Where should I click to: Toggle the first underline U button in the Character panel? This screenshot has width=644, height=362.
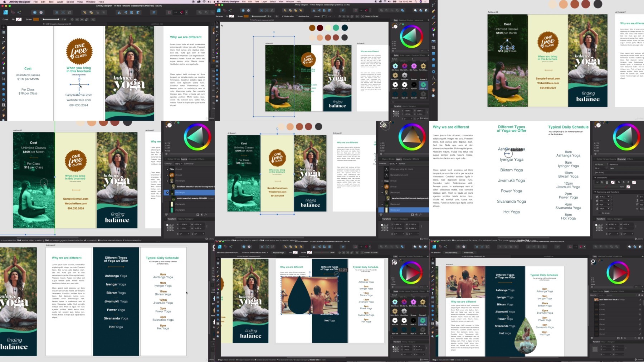click(597, 182)
